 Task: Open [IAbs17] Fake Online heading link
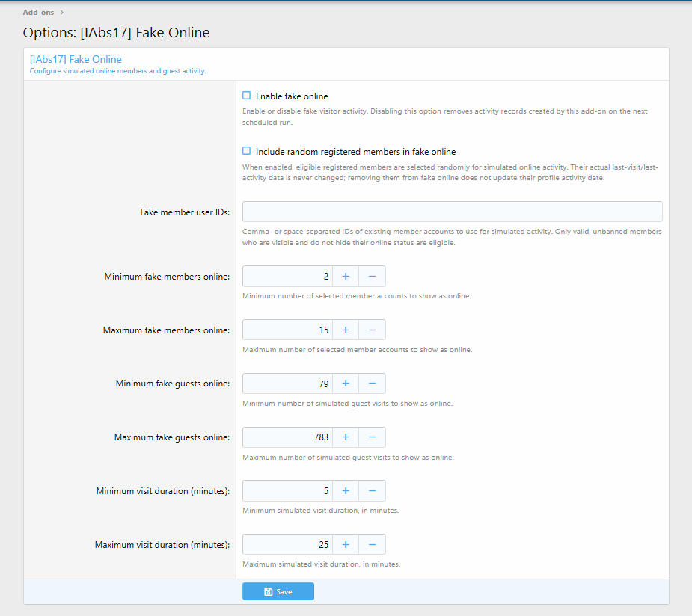click(76, 59)
